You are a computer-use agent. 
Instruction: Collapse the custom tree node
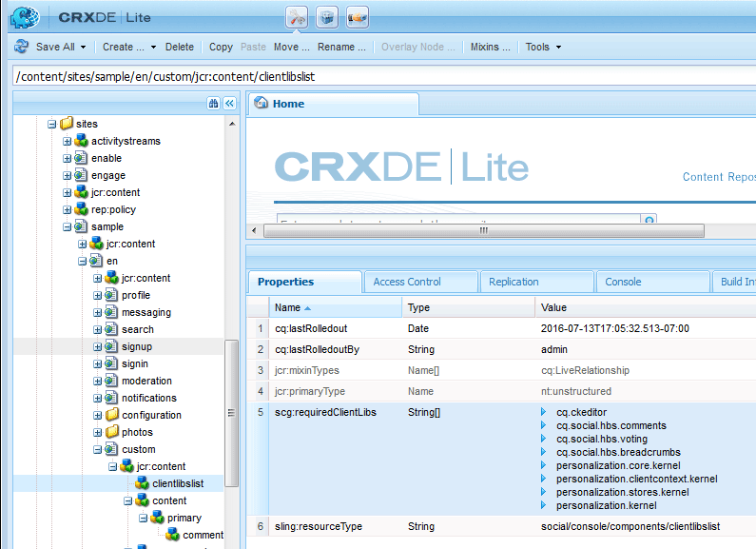[97, 450]
